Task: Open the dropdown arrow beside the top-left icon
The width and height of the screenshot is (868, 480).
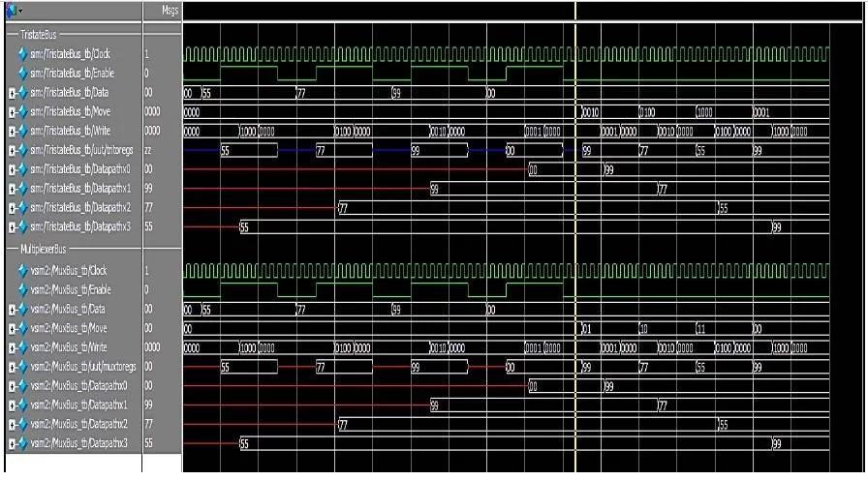Action: [x=18, y=10]
